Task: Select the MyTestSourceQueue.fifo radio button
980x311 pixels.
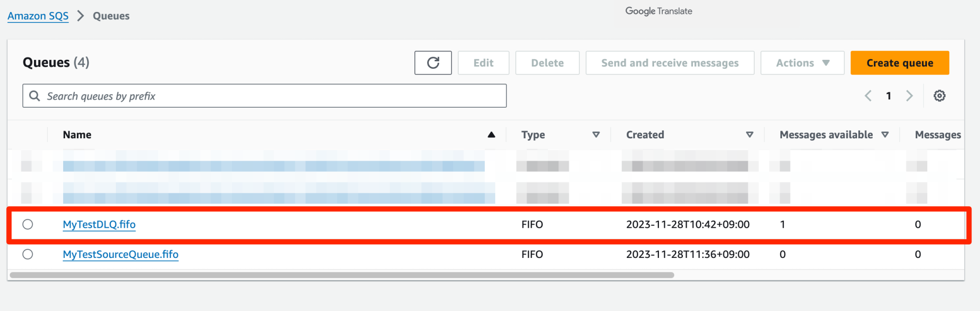Action: coord(28,254)
